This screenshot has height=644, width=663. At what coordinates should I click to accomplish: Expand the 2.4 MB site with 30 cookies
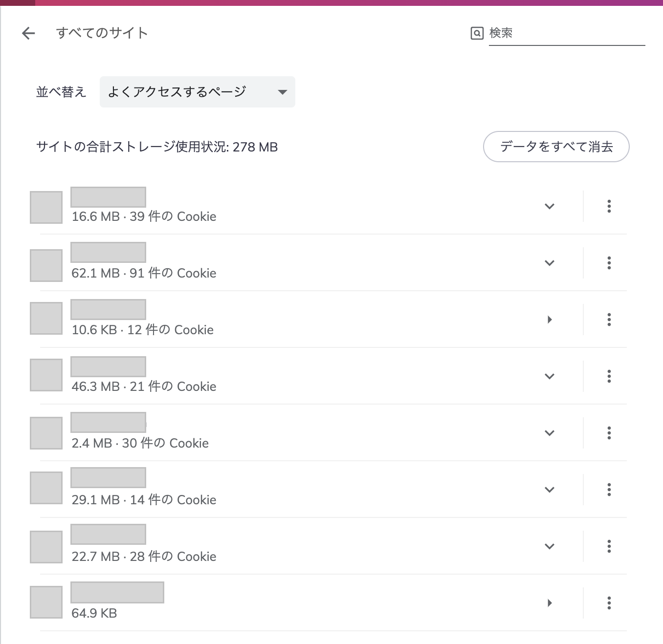(550, 433)
